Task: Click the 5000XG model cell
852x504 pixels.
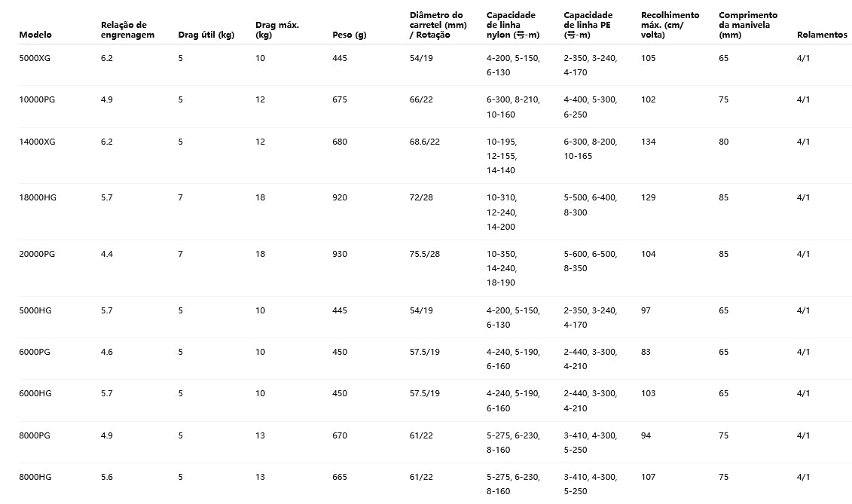Action: click(x=36, y=58)
